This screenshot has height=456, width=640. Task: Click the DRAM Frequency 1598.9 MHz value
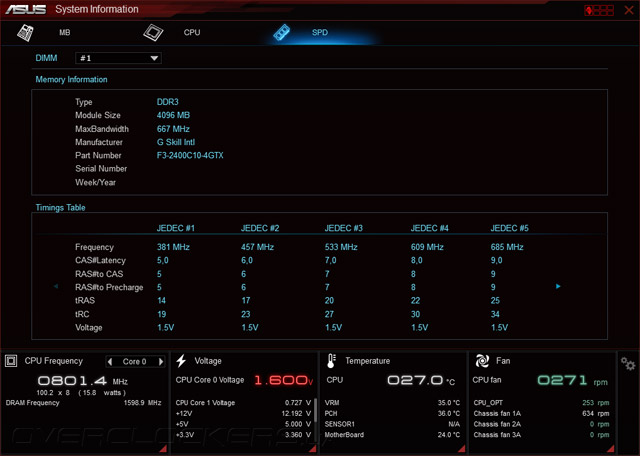tap(142, 403)
